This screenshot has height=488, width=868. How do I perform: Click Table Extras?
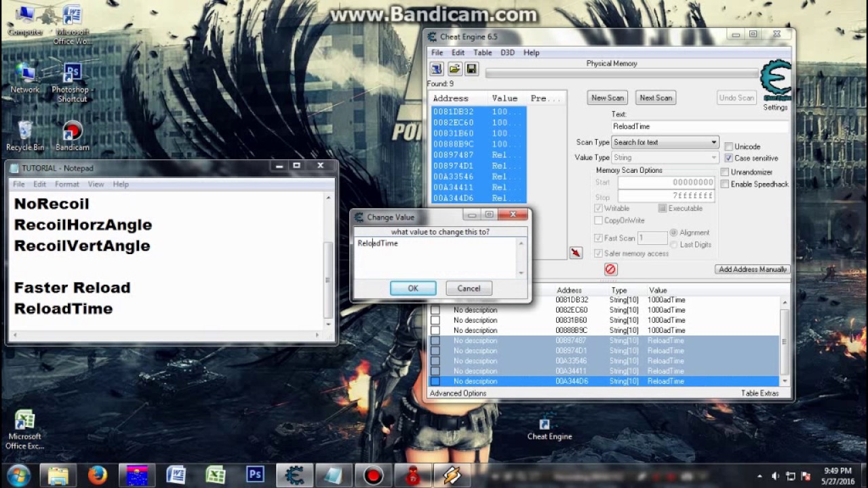[x=759, y=393]
